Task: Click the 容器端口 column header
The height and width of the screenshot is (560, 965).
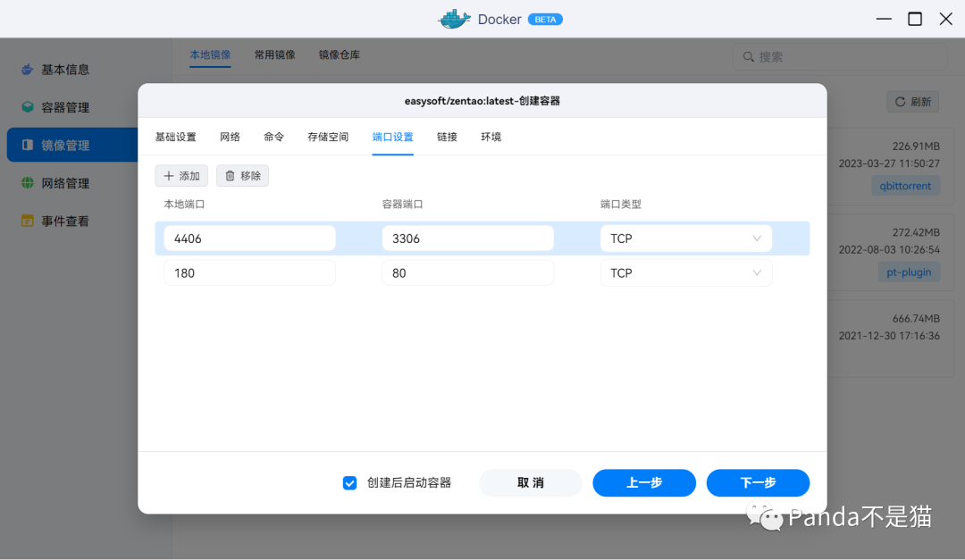Action: click(x=402, y=205)
